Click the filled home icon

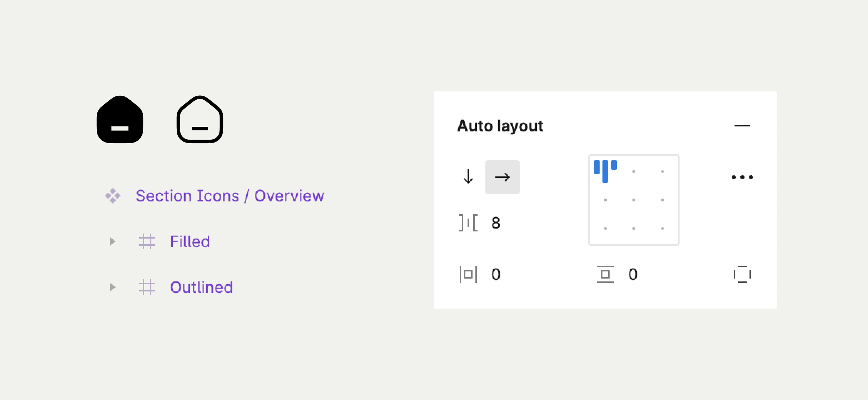[120, 120]
